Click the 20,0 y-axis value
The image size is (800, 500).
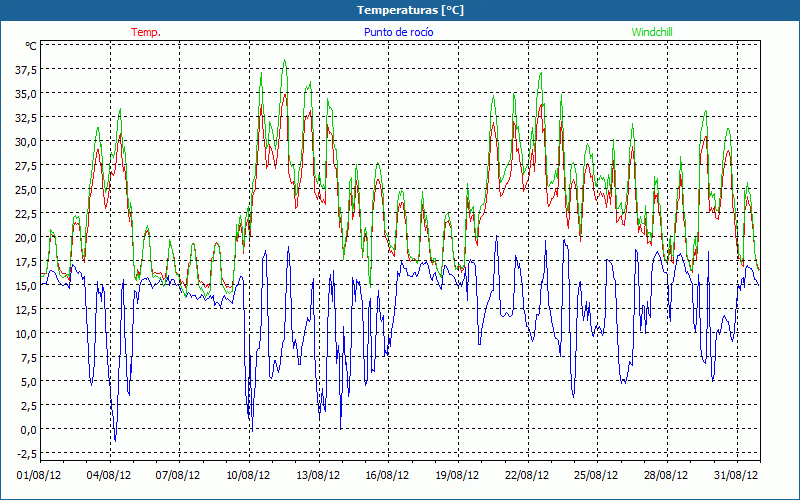[x=26, y=238]
